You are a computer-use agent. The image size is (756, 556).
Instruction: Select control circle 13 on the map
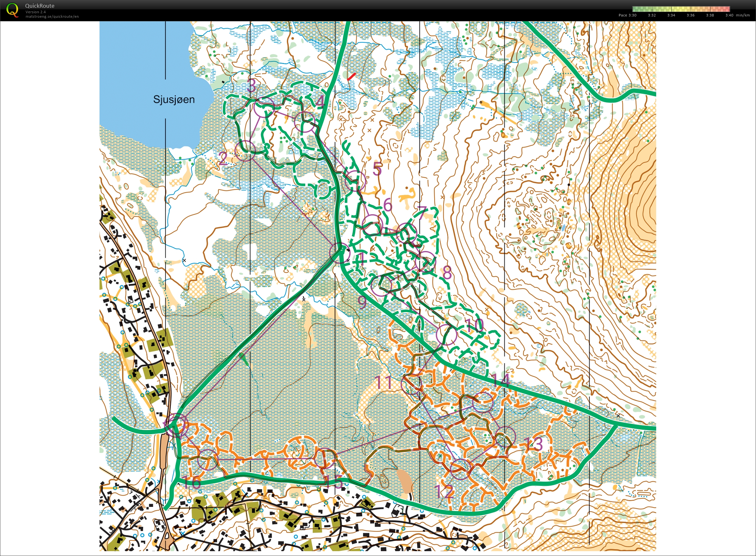click(505, 436)
